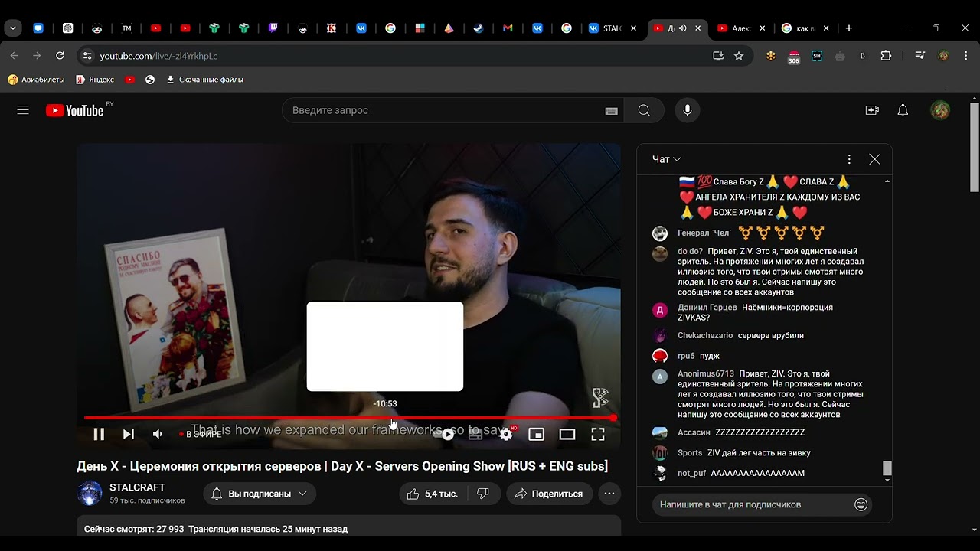This screenshot has height=551, width=980.
Task: Focus the Напишите в чат message field
Action: pos(753,504)
